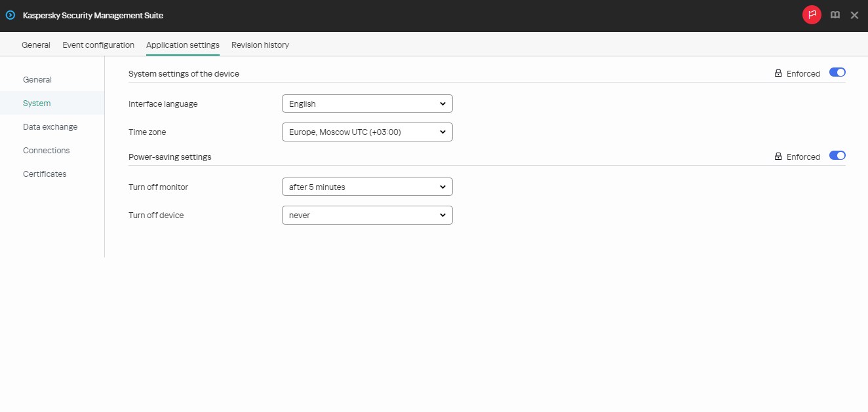Screen dimensions: 868x412
Task: Return to the Application settings tab
Action: 182,45
